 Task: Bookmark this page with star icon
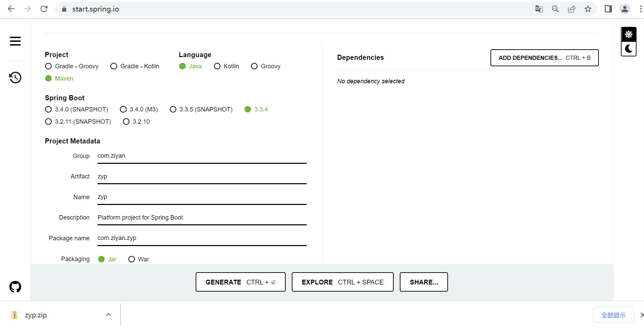[588, 9]
